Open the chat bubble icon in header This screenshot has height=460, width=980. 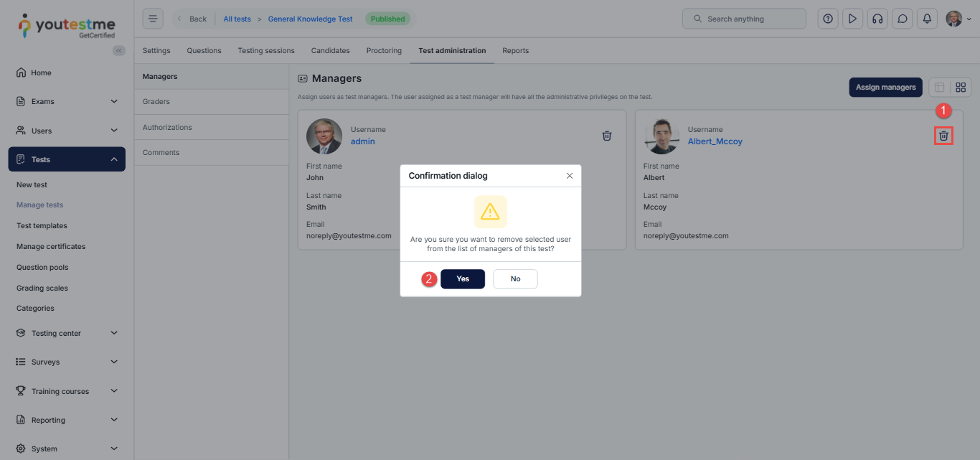903,19
